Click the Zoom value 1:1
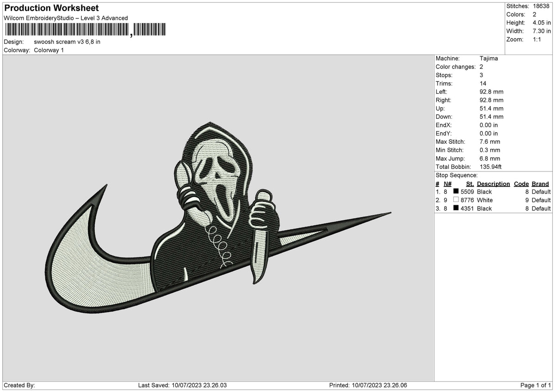 click(x=538, y=39)
